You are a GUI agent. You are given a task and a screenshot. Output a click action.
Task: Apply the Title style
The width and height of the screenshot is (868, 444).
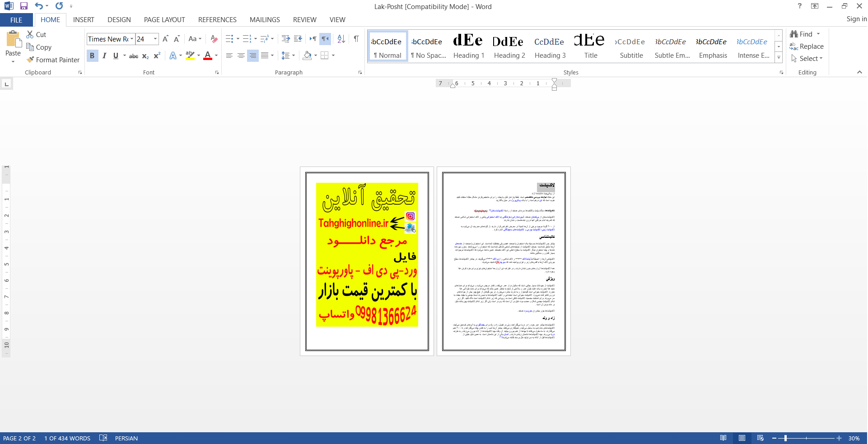coord(591,46)
